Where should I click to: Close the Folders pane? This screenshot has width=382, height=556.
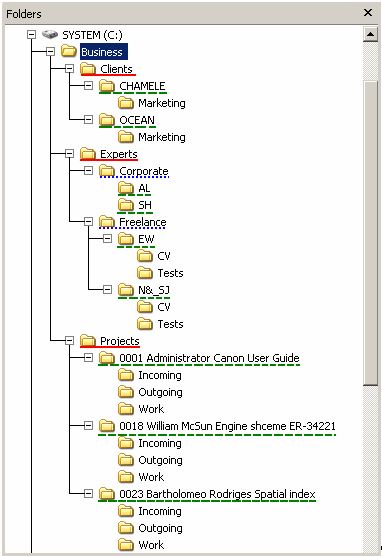pyautogui.click(x=368, y=13)
